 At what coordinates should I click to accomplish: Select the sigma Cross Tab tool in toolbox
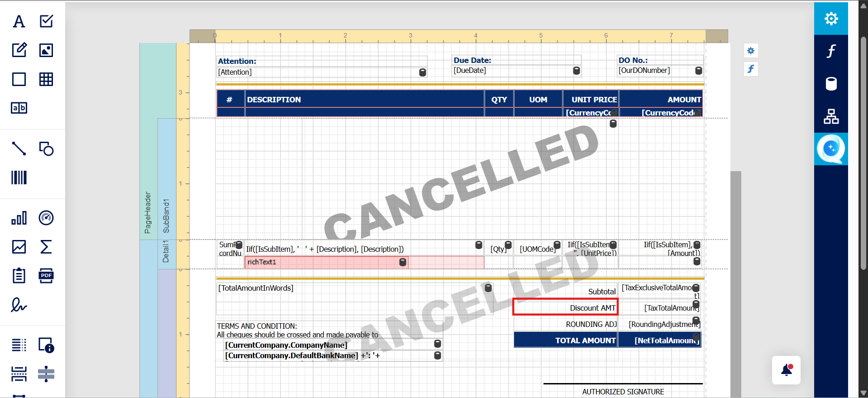pyautogui.click(x=46, y=247)
